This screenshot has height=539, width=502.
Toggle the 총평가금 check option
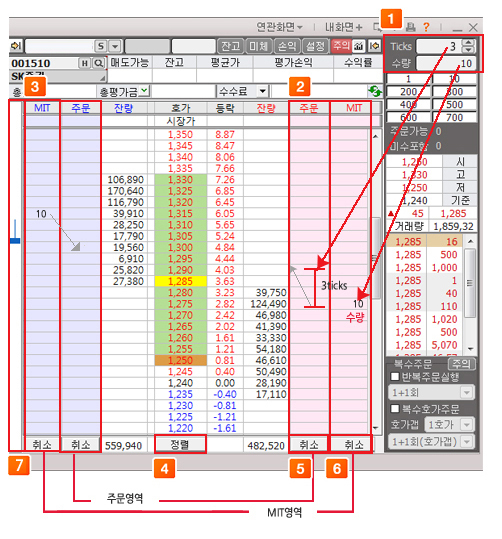point(145,91)
